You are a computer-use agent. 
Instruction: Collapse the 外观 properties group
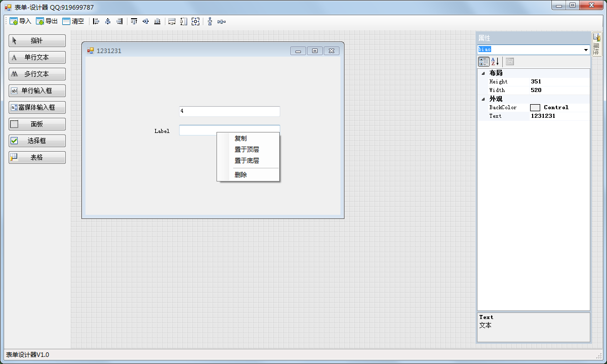483,99
